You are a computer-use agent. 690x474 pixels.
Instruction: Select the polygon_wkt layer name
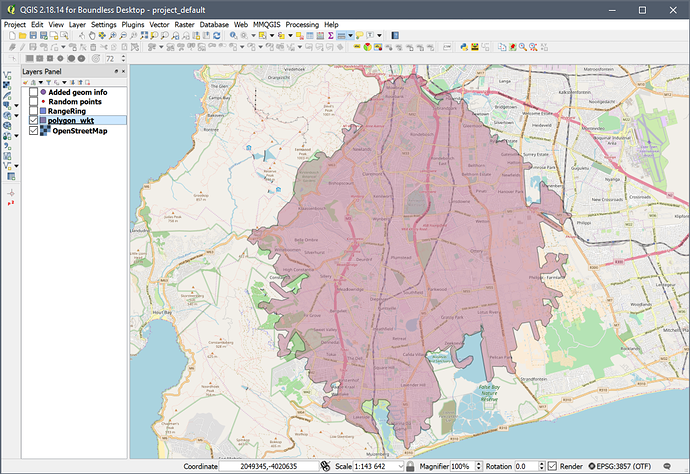[x=71, y=121]
